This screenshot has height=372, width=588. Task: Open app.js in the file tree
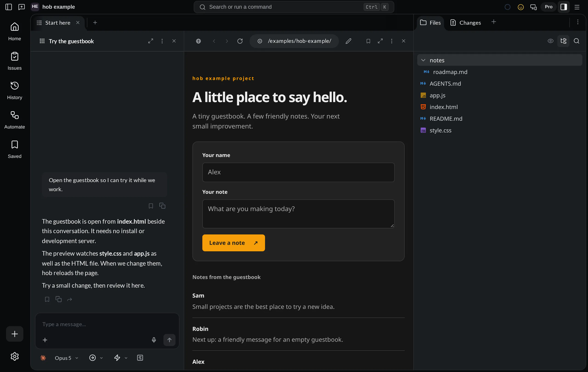(x=500, y=95)
